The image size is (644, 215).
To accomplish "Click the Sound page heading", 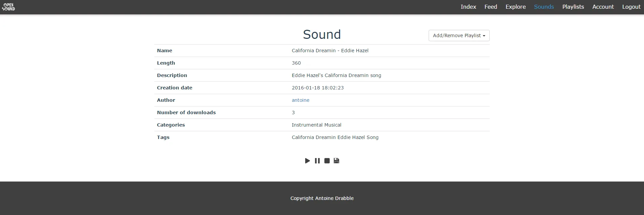I will point(322,34).
